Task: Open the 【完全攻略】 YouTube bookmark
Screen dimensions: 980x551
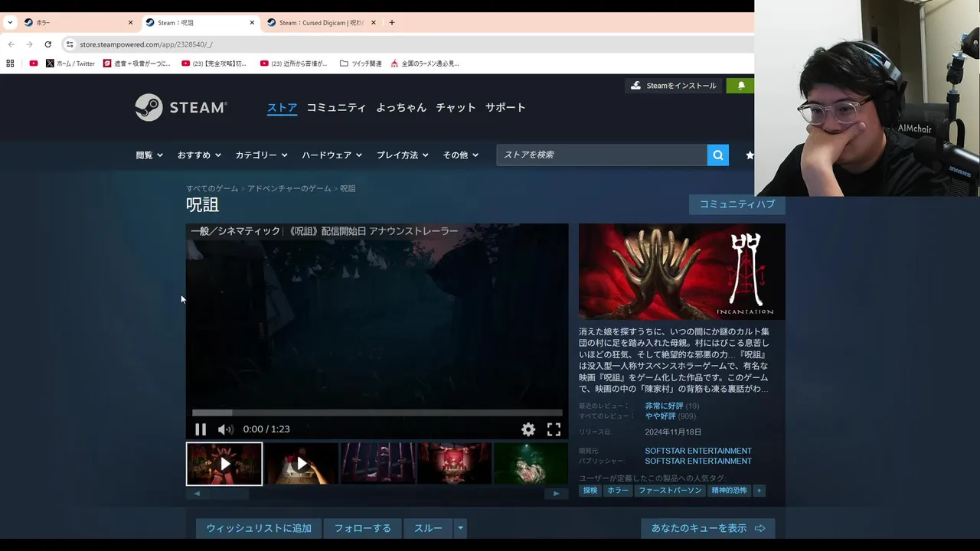Action: tap(214, 64)
